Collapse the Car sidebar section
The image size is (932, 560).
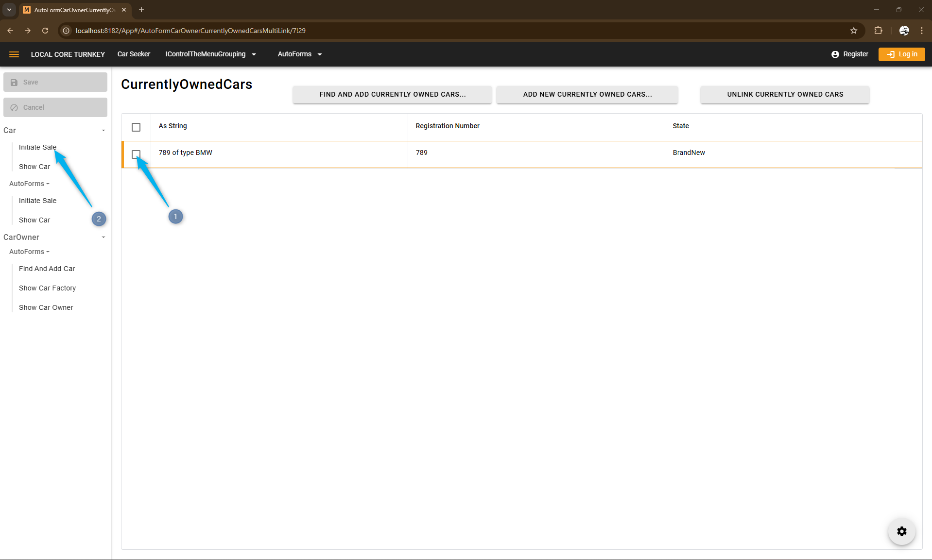(x=103, y=131)
